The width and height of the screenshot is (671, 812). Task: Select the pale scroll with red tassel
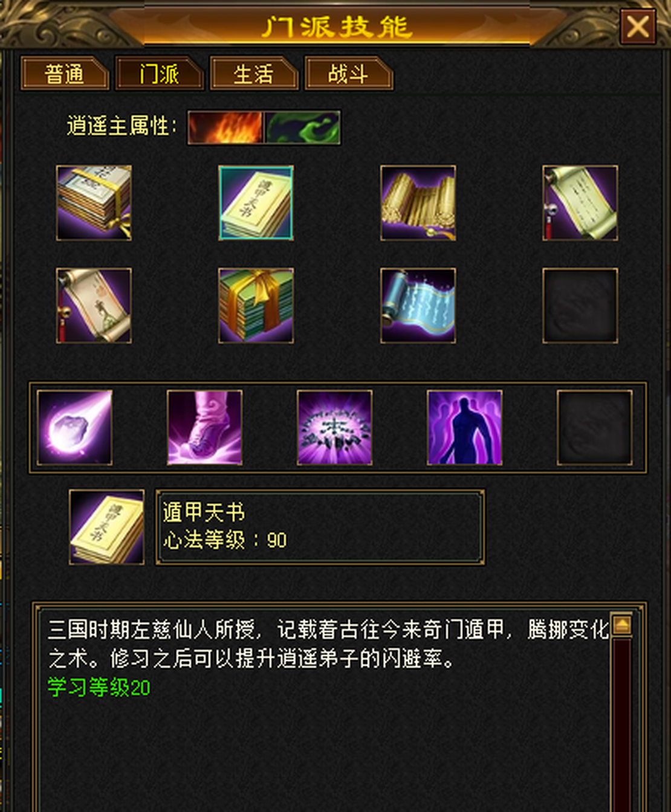(x=580, y=203)
